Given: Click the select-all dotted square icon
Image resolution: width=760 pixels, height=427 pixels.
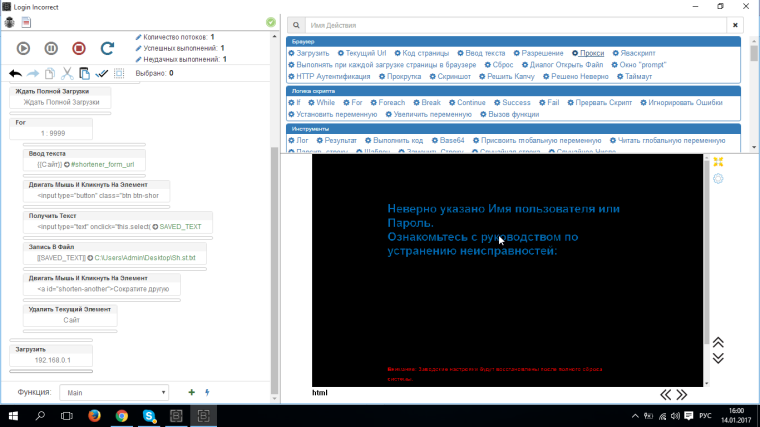Looking at the screenshot, I should [x=119, y=74].
